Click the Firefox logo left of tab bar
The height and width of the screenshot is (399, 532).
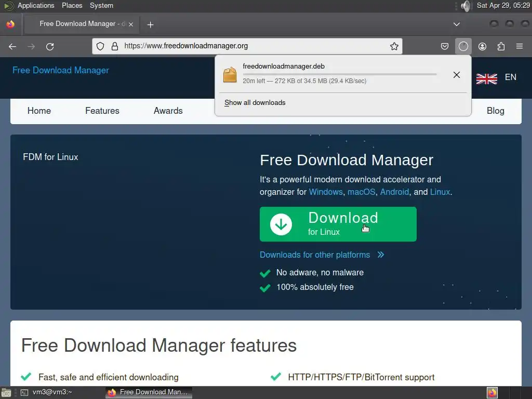[x=10, y=24]
